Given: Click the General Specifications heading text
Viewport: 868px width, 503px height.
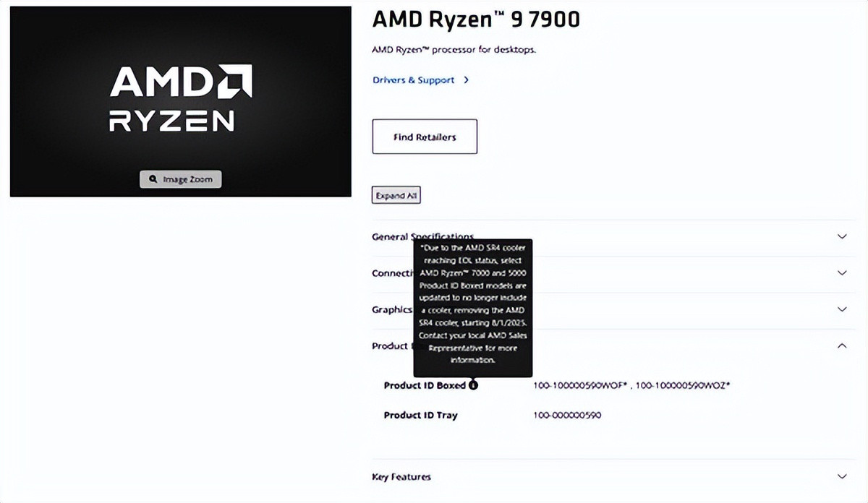Looking at the screenshot, I should [x=391, y=236].
